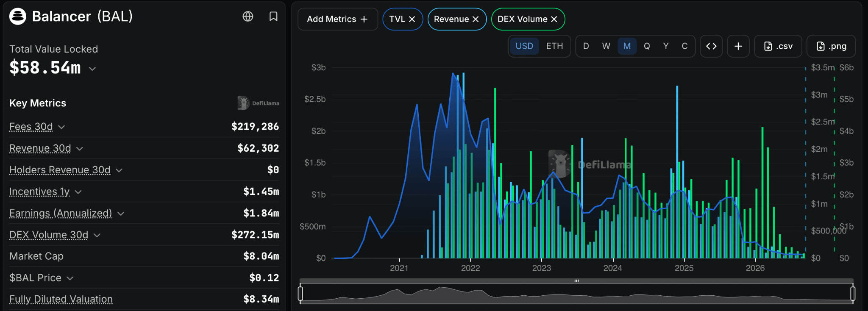Expand the Holders Revenue 30d row
The height and width of the screenshot is (311, 868).
(x=119, y=170)
